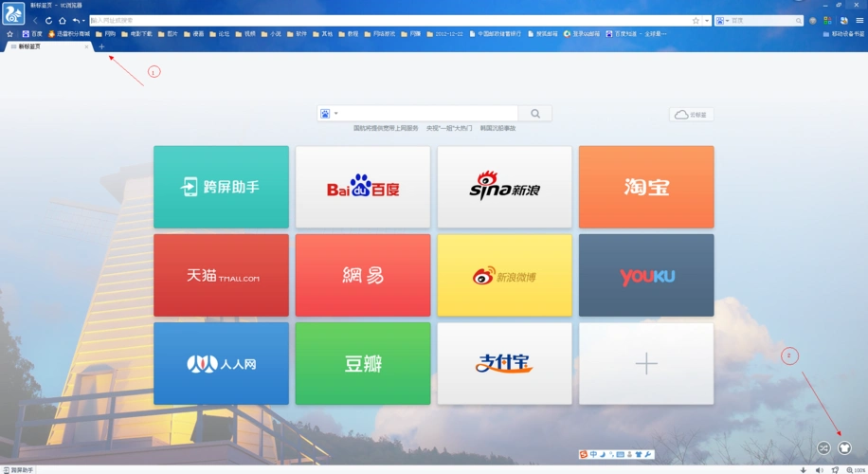Select the 新标签页 tab

[47, 46]
